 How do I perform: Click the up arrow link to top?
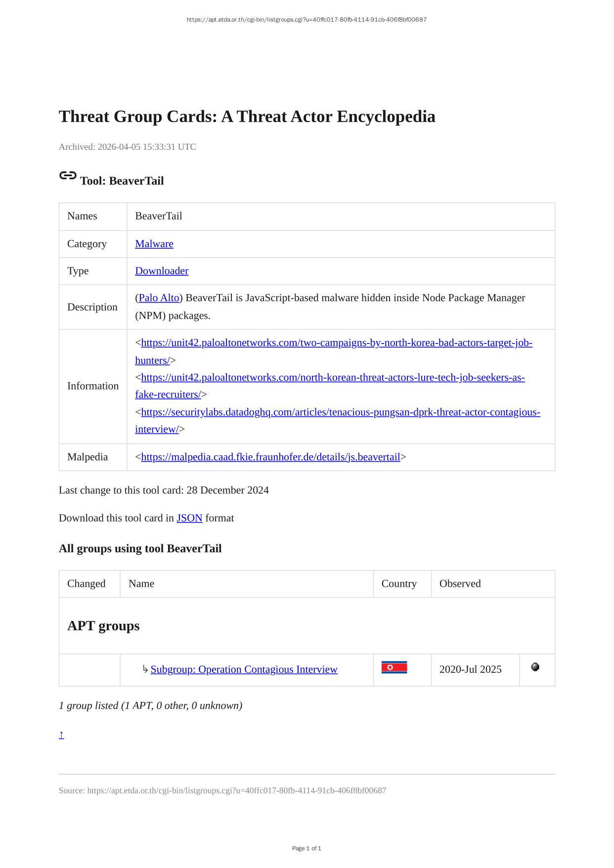point(61,735)
